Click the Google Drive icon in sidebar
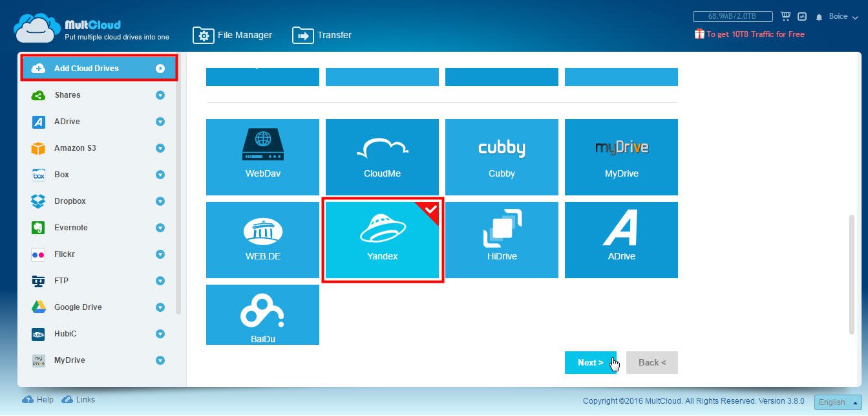Viewport: 868px width, 416px height. point(38,307)
